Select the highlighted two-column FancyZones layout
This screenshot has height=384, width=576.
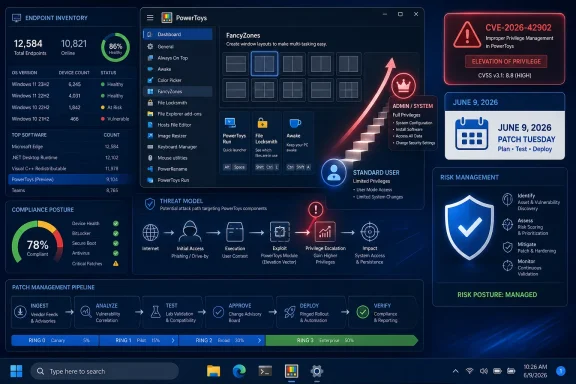click(264, 64)
